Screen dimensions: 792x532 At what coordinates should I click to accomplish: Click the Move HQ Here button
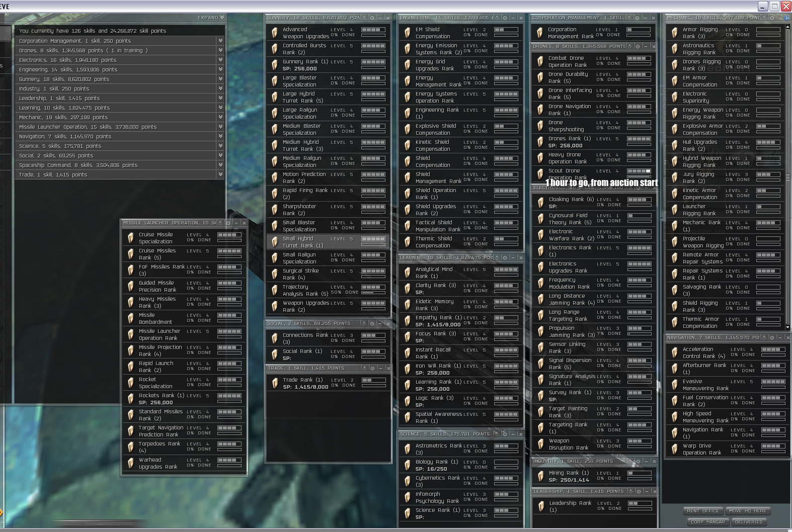(x=747, y=511)
